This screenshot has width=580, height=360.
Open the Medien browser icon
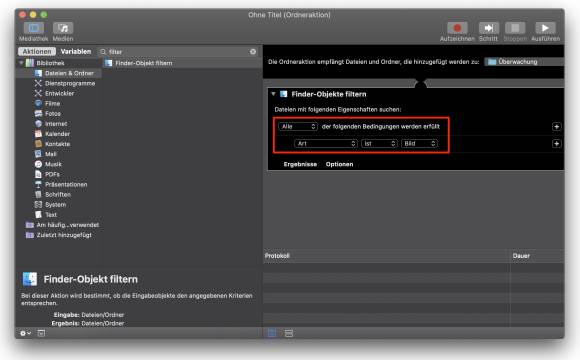[x=63, y=28]
